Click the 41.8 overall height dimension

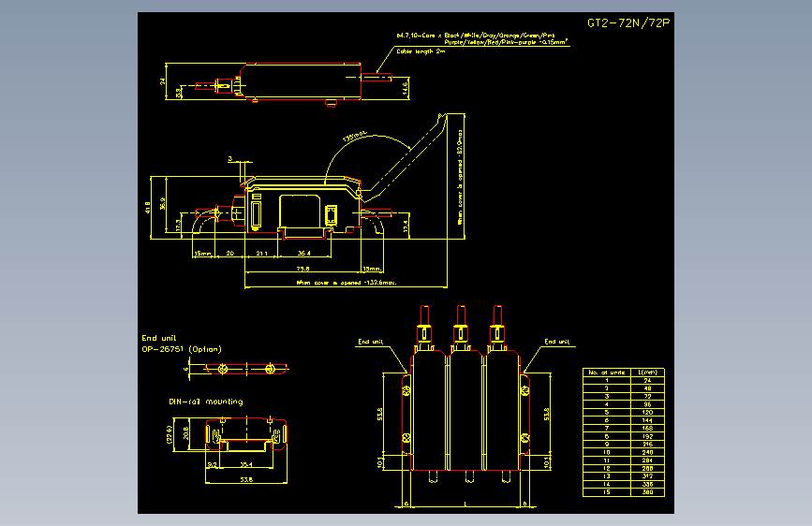coord(148,208)
